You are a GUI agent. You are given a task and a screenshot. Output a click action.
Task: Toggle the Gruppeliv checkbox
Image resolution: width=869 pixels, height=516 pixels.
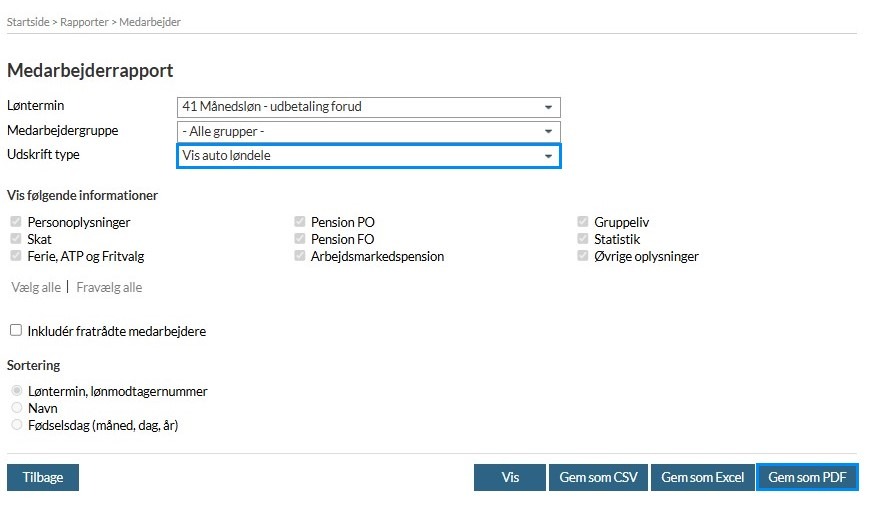click(x=583, y=222)
